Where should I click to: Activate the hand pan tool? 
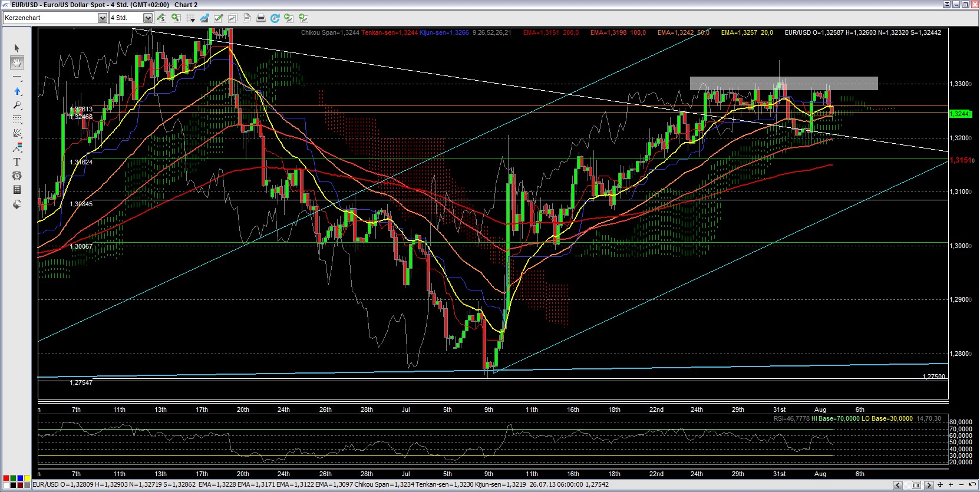click(17, 62)
